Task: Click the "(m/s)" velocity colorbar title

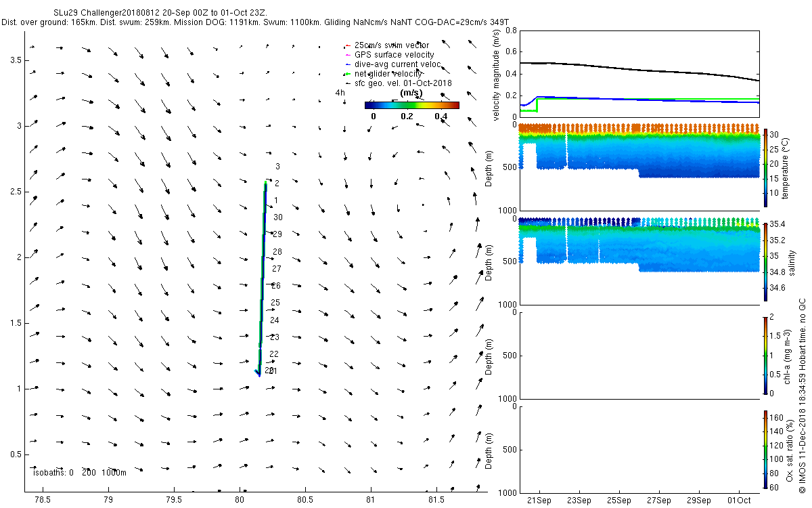Action: pos(411,93)
